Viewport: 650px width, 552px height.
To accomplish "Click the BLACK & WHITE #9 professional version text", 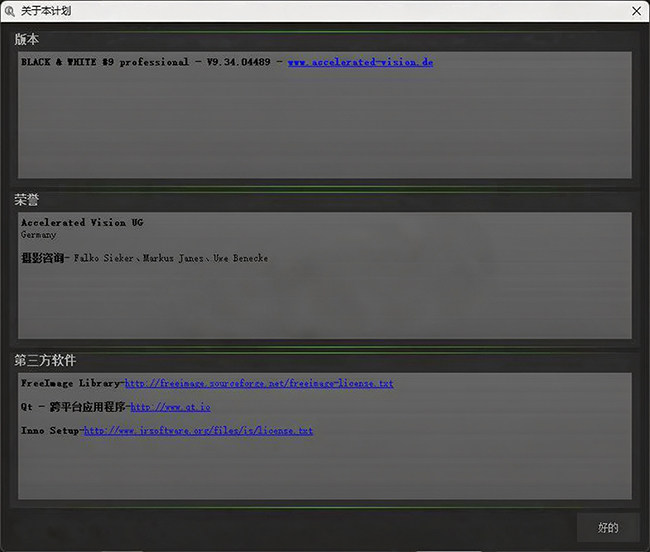I will pyautogui.click(x=146, y=62).
